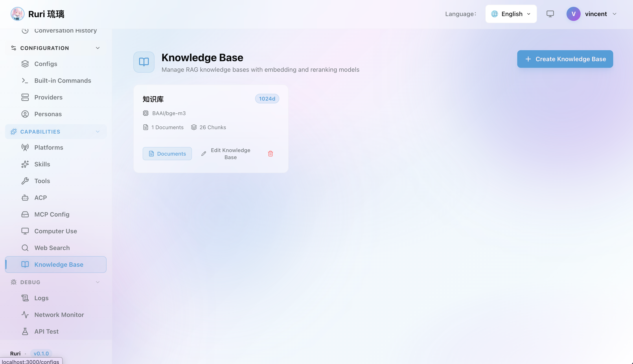Click the Providers server icon
The width and height of the screenshot is (633, 364).
pyautogui.click(x=25, y=97)
